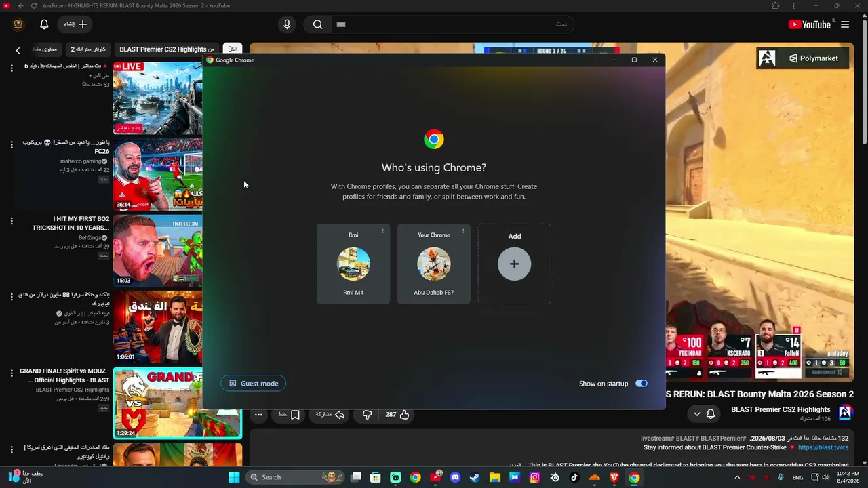Screen dimensions: 868x488
Task: Minimize the Google Chrome profile window
Action: (614, 60)
